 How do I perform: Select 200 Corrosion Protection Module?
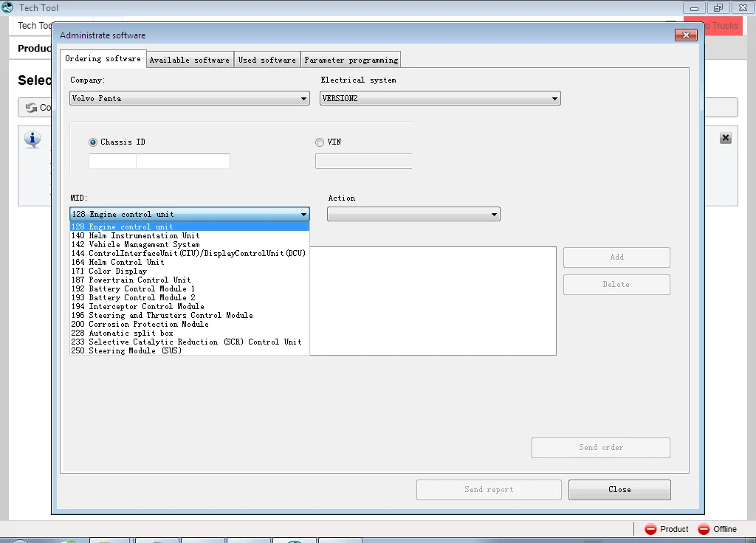[190, 325]
